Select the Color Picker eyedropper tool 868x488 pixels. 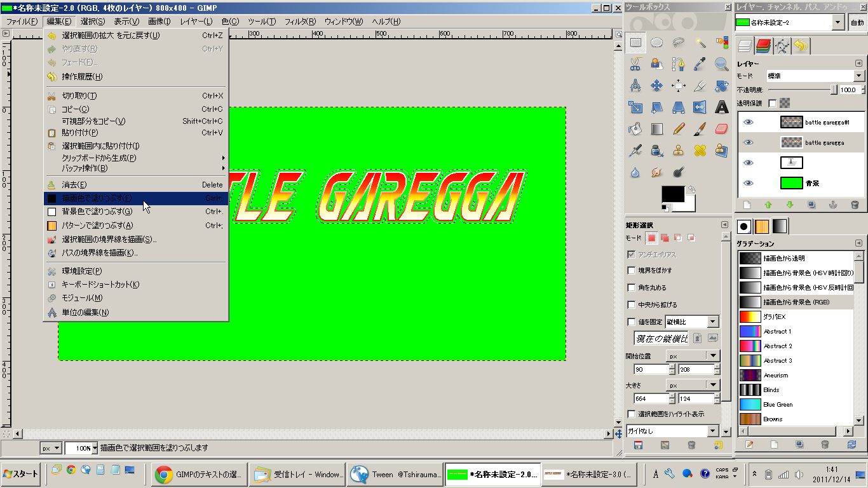pos(700,64)
